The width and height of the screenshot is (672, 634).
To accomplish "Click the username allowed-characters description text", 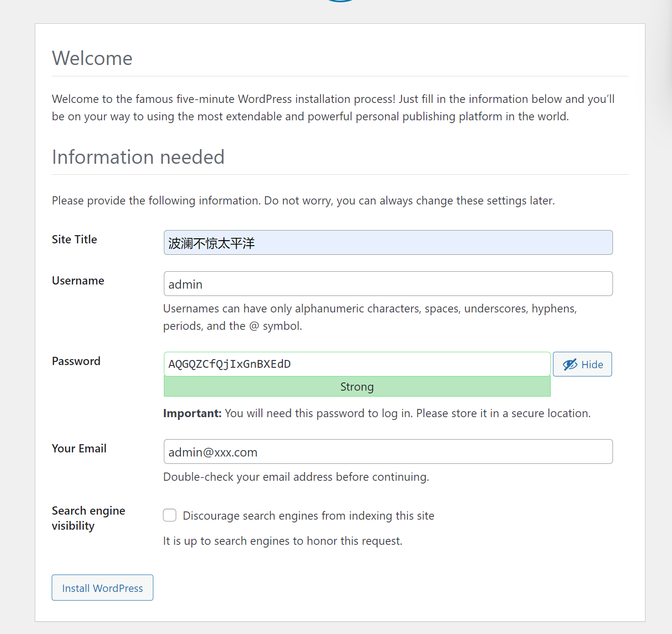I will coord(369,317).
